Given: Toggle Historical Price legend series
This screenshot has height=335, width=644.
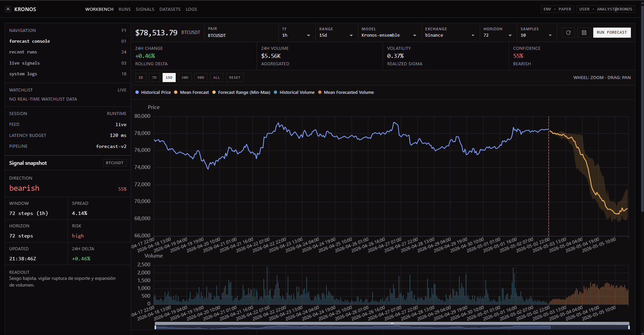Looking at the screenshot, I should (153, 92).
